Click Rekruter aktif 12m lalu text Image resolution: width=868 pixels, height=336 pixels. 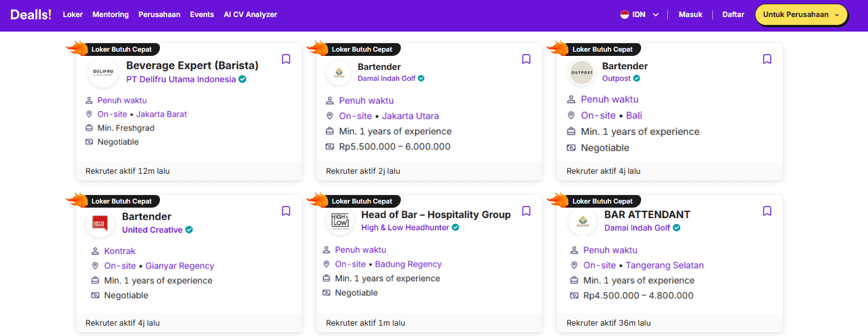pyautogui.click(x=128, y=171)
